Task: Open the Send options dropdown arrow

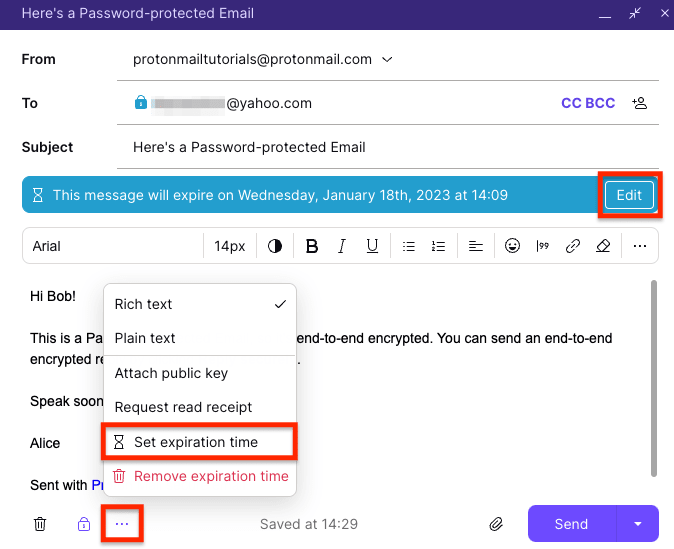Action: tap(638, 524)
